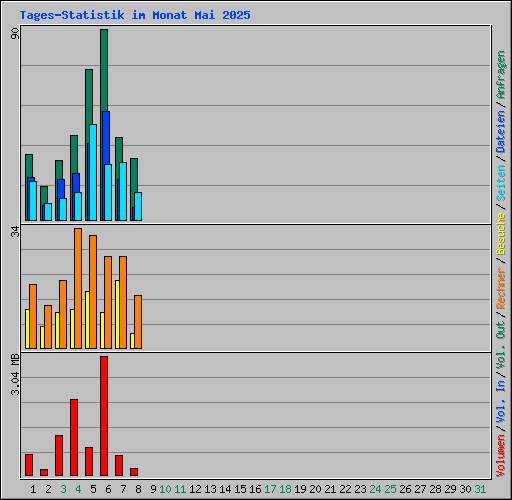Click the red Volumen bar for day 8
This screenshot has width=512, height=500.
pyautogui.click(x=134, y=472)
